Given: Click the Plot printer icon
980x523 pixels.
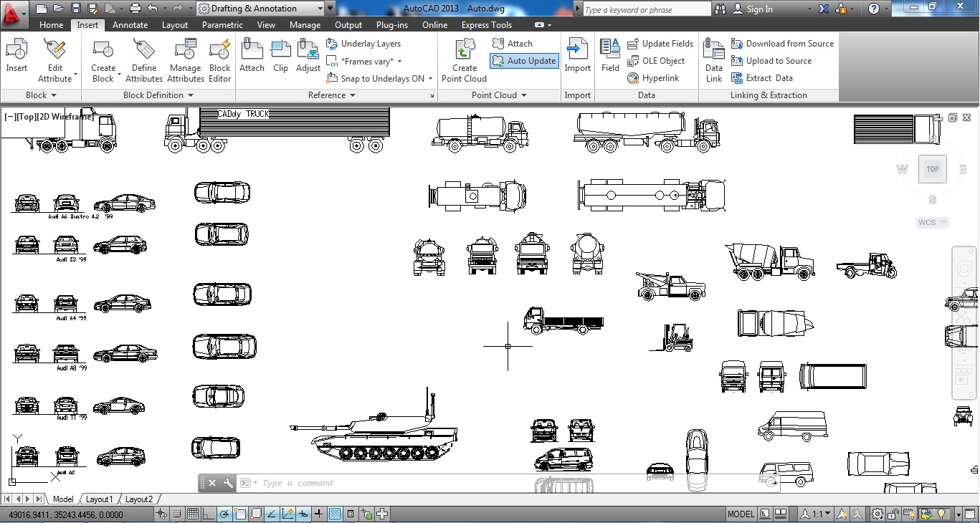Looking at the screenshot, I should click(x=135, y=9).
